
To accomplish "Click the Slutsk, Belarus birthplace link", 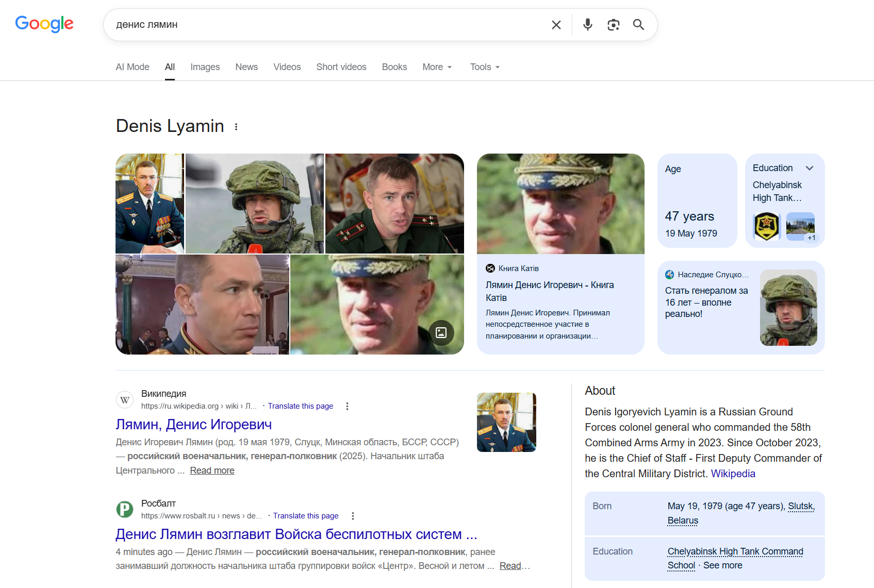I will click(741, 513).
